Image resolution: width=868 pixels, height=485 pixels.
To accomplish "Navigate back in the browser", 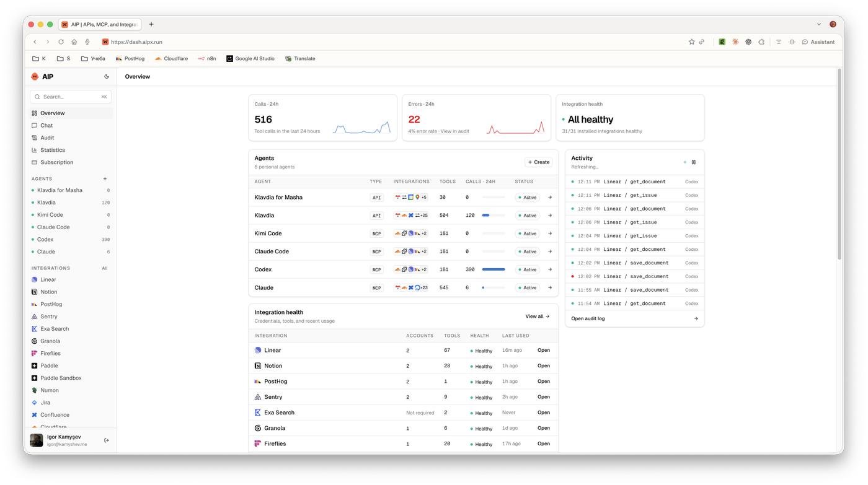I will [35, 42].
